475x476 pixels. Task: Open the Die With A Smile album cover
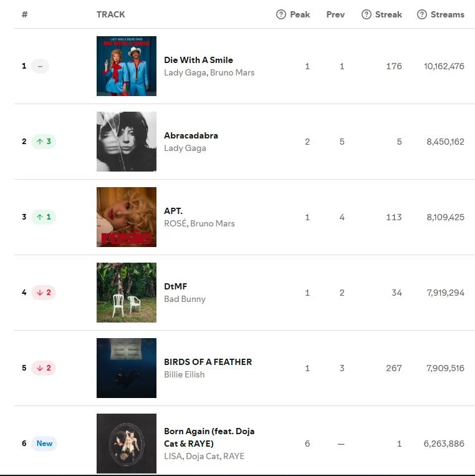(x=127, y=66)
